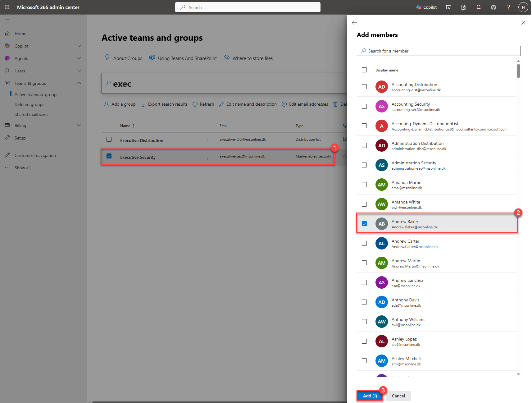
Task: Go to Shared mailboxes page
Action: click(x=31, y=114)
